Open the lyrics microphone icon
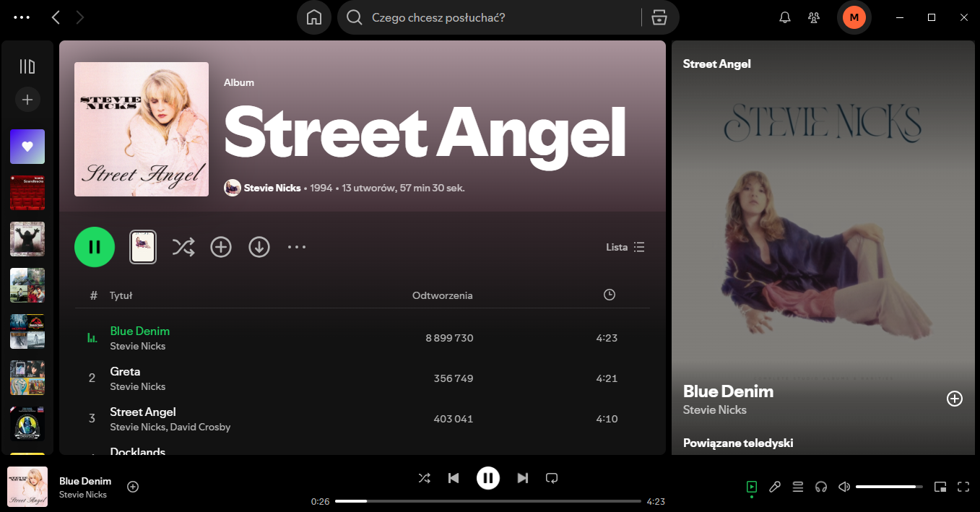 775,487
